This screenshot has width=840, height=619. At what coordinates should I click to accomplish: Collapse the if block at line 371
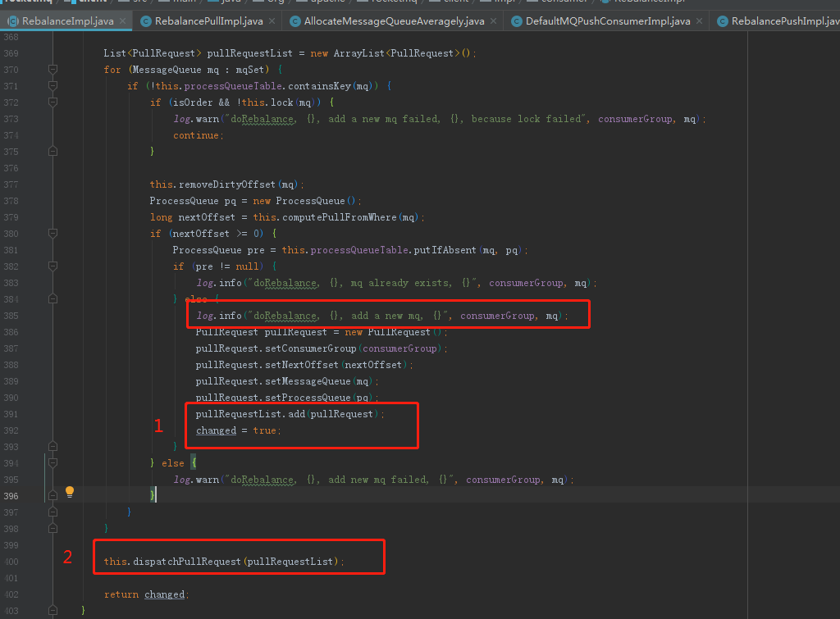tap(52, 85)
